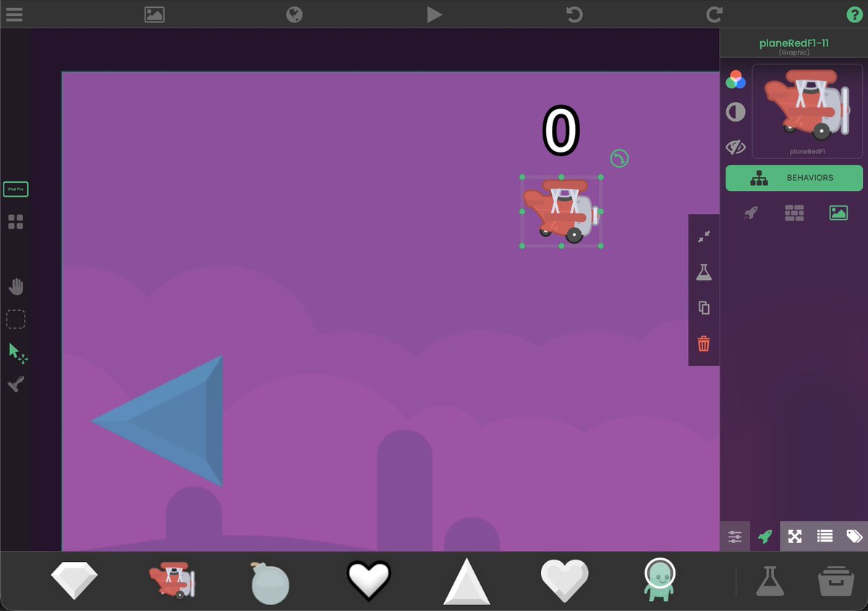Click the globe world settings icon

(x=294, y=14)
